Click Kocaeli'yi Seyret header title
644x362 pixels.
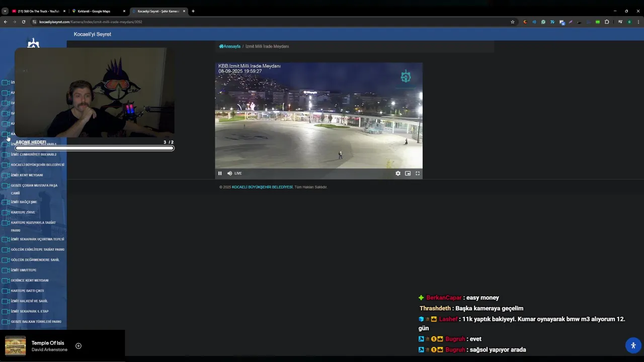point(93,34)
